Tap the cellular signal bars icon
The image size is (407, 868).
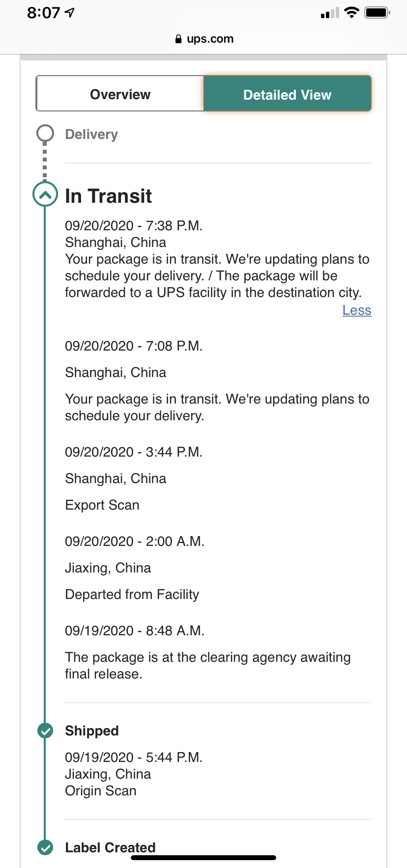(x=330, y=13)
